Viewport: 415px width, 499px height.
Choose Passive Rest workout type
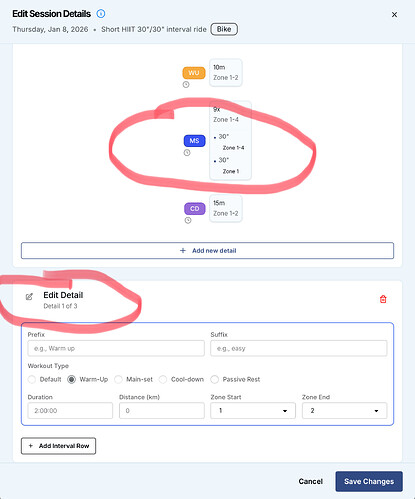tap(215, 379)
